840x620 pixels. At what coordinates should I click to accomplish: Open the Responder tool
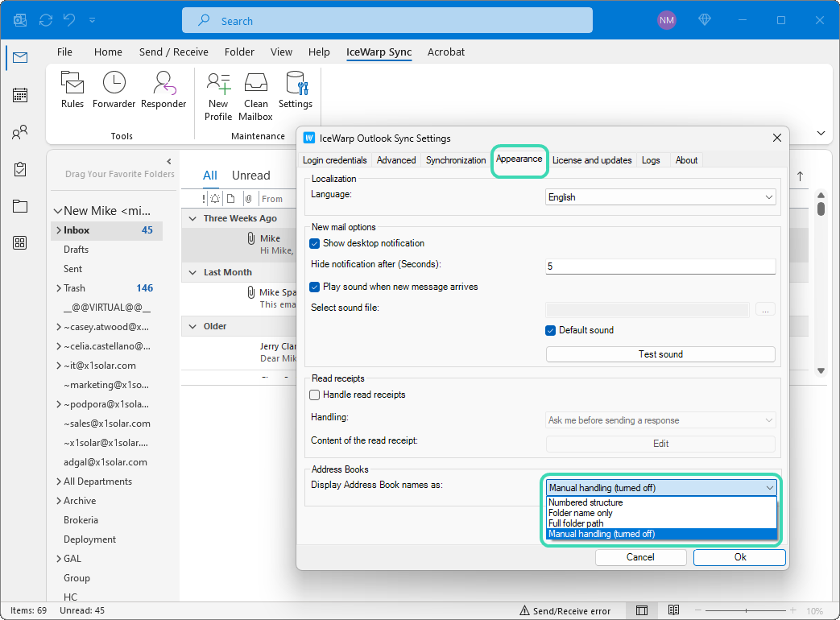coord(163,90)
